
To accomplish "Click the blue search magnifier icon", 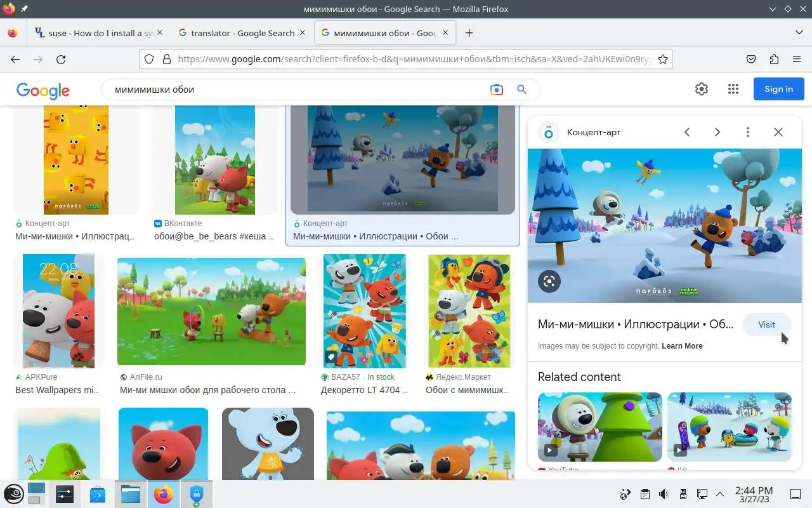I will click(x=522, y=90).
